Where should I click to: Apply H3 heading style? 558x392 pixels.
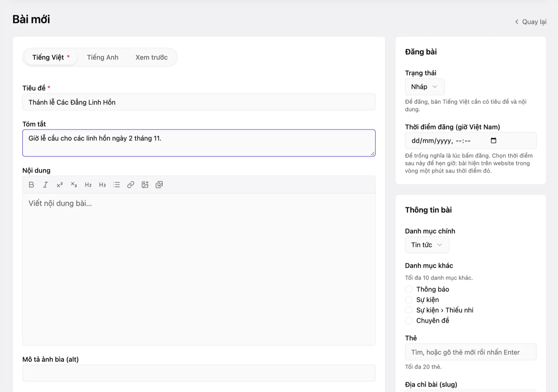pos(102,185)
